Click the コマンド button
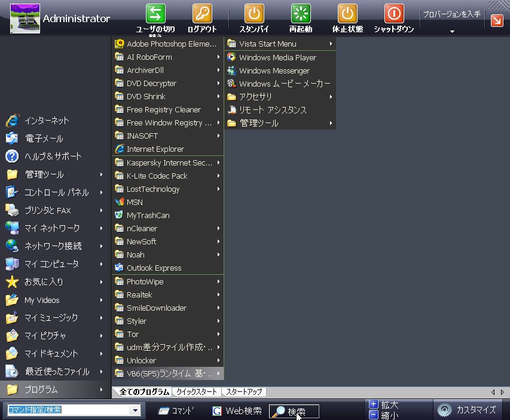This screenshot has width=510, height=420. click(x=176, y=411)
